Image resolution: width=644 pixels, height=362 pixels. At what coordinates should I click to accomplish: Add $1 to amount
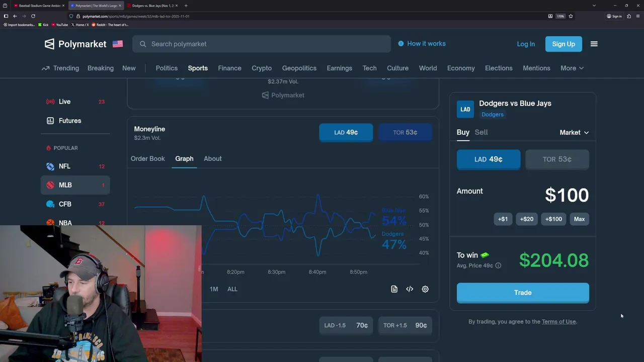(x=503, y=219)
